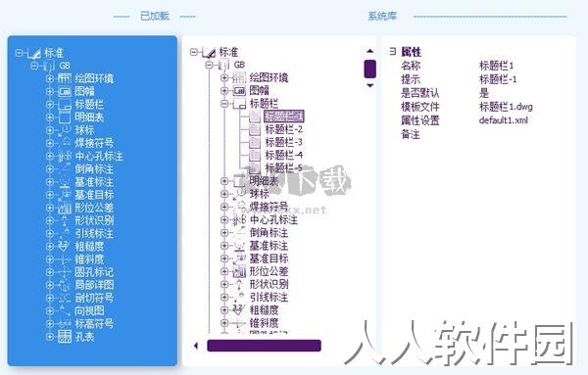Image resolution: width=588 pixels, height=375 pixels.
Task: Collapse GB node in left loaded panel
Action: coord(35,66)
